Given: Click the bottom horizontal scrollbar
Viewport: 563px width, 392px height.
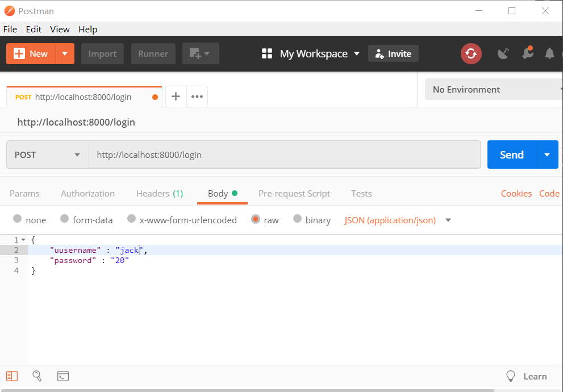Looking at the screenshot, I should pos(247,390).
